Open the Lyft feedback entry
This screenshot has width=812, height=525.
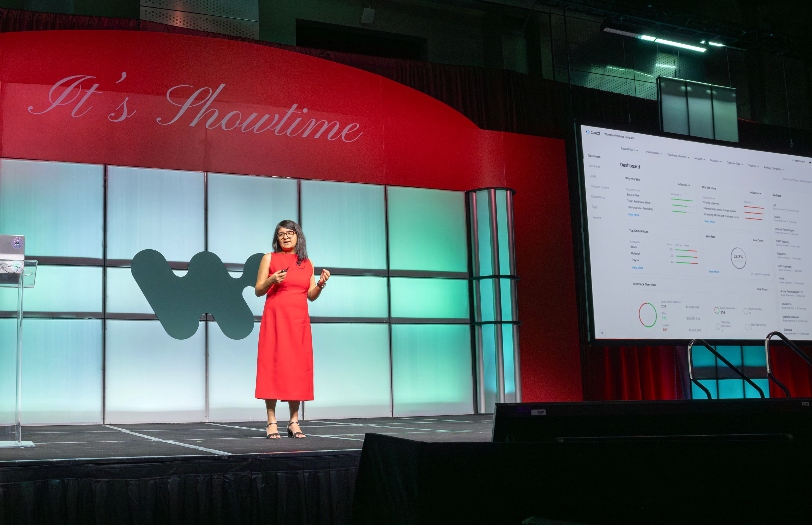click(x=786, y=208)
